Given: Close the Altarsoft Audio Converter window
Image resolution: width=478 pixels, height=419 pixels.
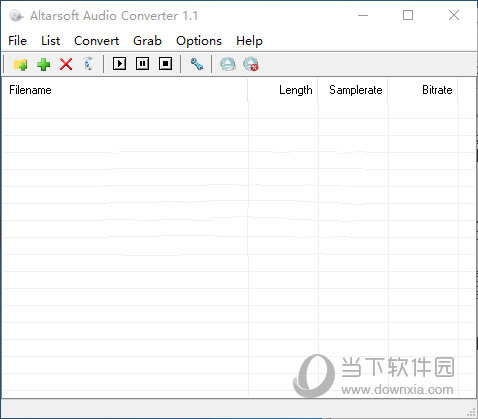Looking at the screenshot, I should [454, 15].
